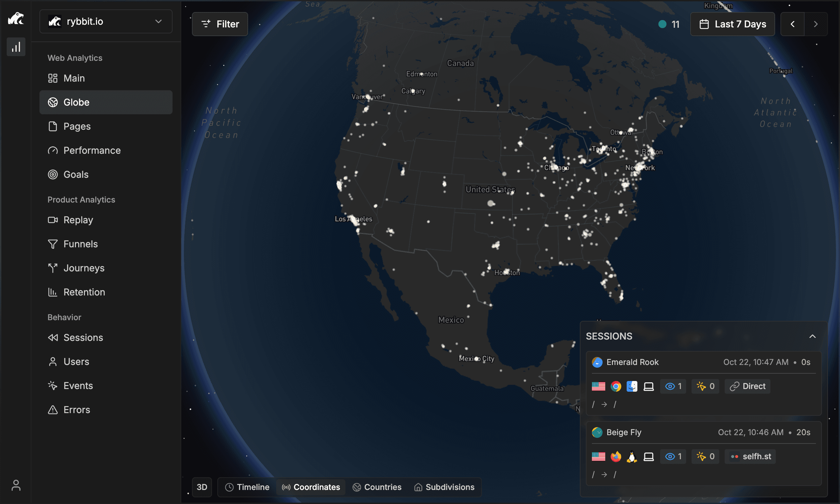Viewport: 840px width, 504px height.
Task: Click the Journeys sidebar item
Action: tap(84, 268)
